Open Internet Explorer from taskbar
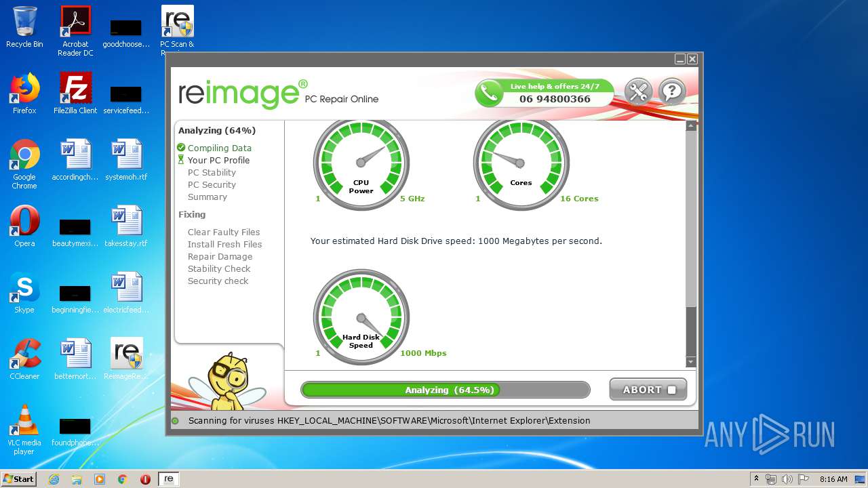The height and width of the screenshot is (488, 868). click(x=54, y=479)
